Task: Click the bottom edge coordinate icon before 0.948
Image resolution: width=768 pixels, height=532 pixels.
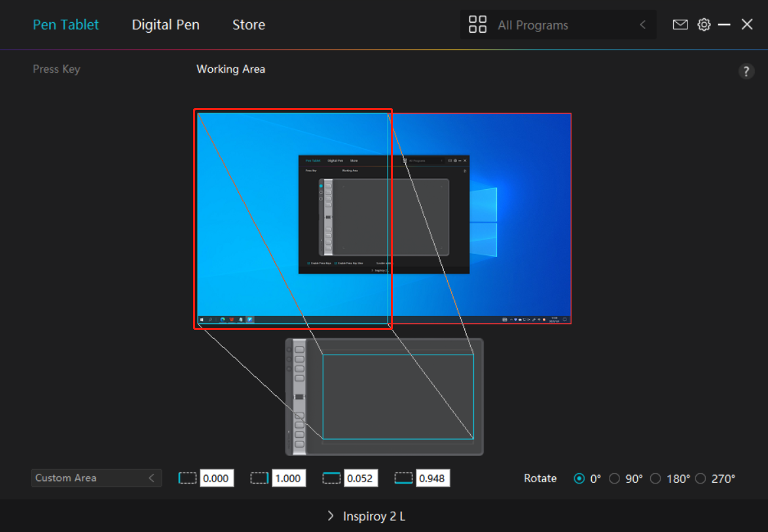Action: tap(404, 478)
